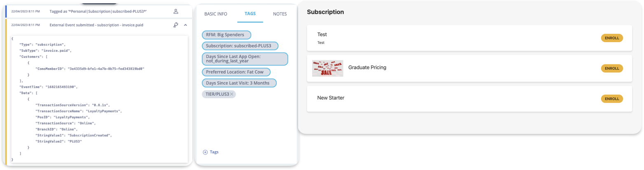
Task: Open the Tagged as Personal Subscription row
Action: pyautogui.click(x=98, y=11)
